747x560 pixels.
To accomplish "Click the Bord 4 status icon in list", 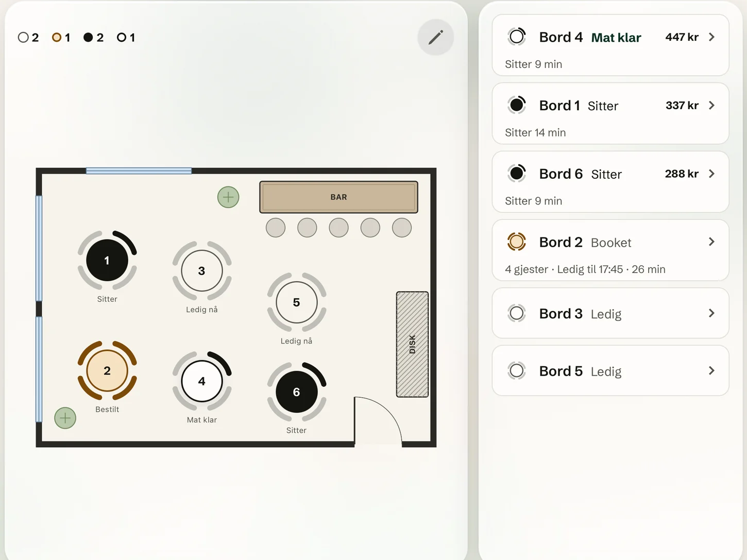I will 517,37.
